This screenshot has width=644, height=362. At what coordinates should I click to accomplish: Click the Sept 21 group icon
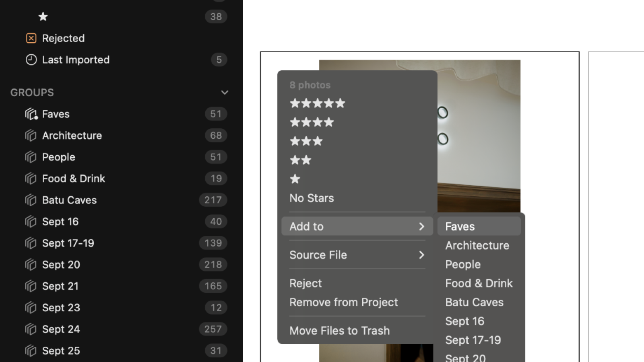tap(31, 286)
